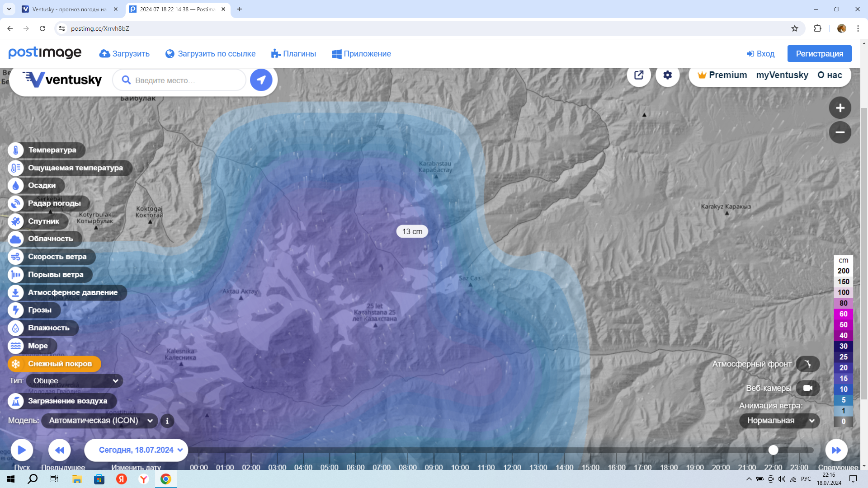The width and height of the screenshot is (868, 488).
Task: Open the tab search dropdown arrow
Action: point(9,9)
